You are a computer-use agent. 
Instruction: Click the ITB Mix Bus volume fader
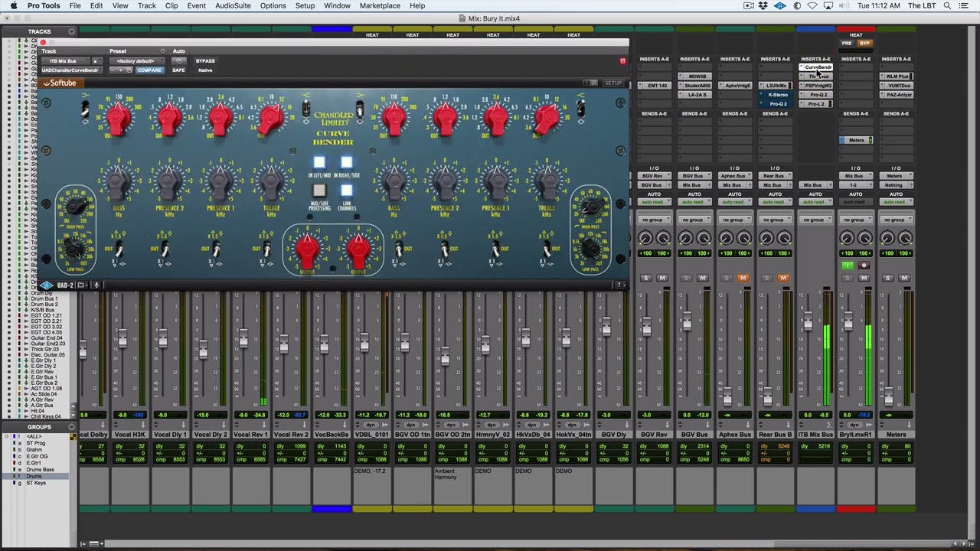tap(808, 322)
